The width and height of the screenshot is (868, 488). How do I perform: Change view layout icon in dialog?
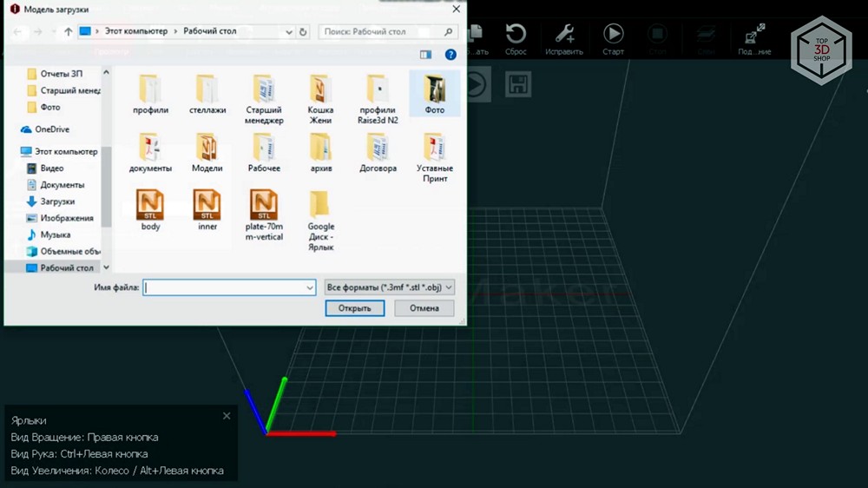pos(425,55)
